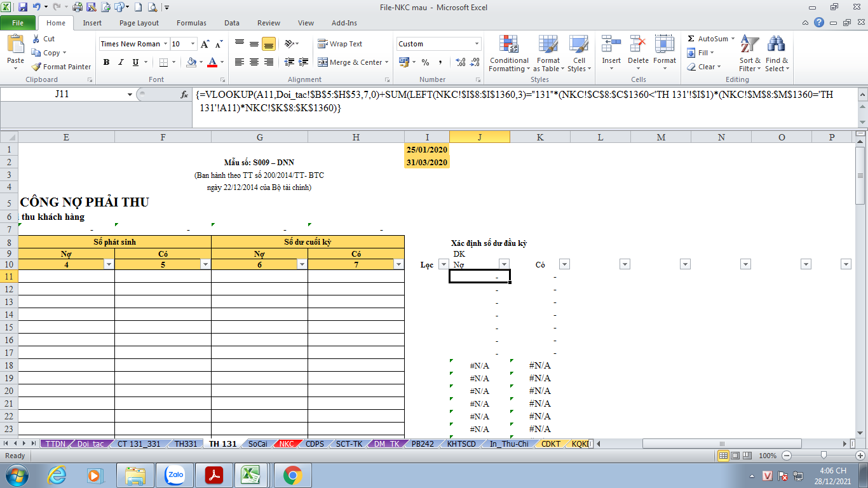868x488 pixels.
Task: Toggle Wrap Text for the selected cell
Action: (x=339, y=44)
